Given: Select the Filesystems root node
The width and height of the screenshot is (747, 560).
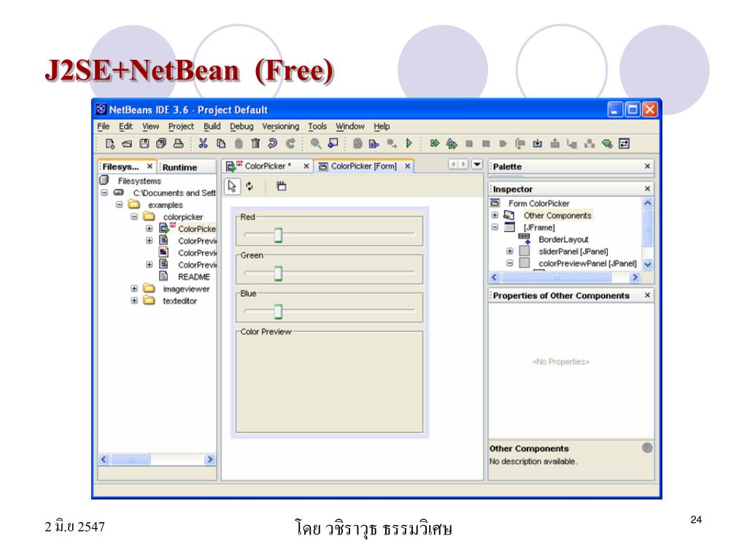Looking at the screenshot, I should point(139,181).
